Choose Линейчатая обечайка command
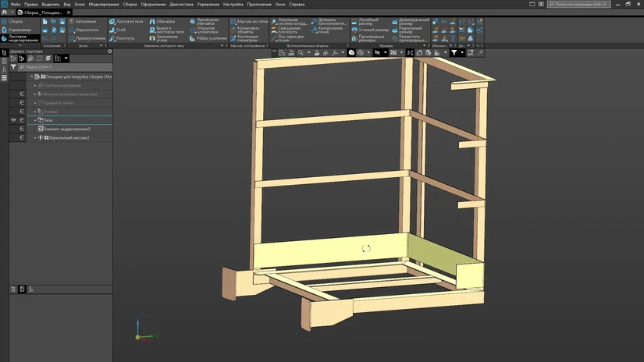The height and width of the screenshot is (362, 644). [x=204, y=21]
